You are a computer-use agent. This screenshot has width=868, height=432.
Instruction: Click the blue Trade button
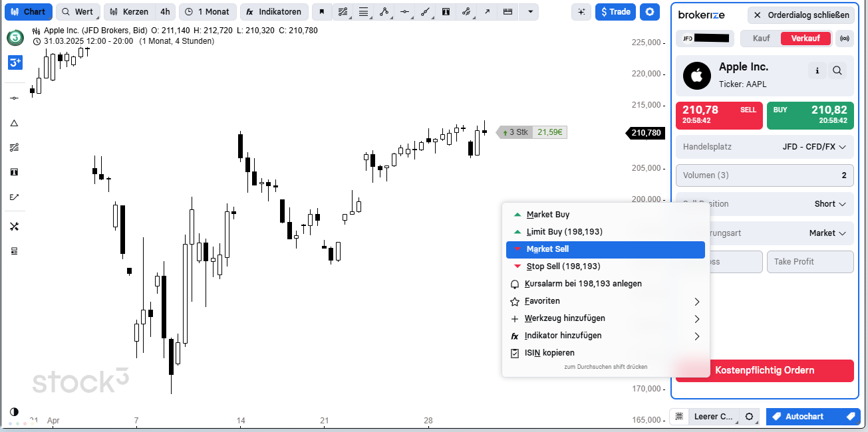[x=615, y=12]
